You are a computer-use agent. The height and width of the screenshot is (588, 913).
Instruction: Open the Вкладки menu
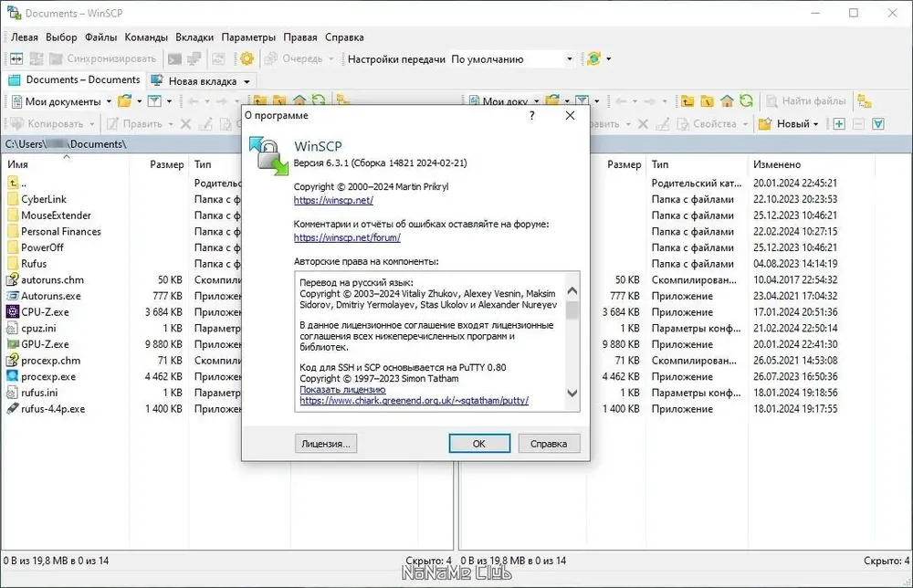(194, 37)
